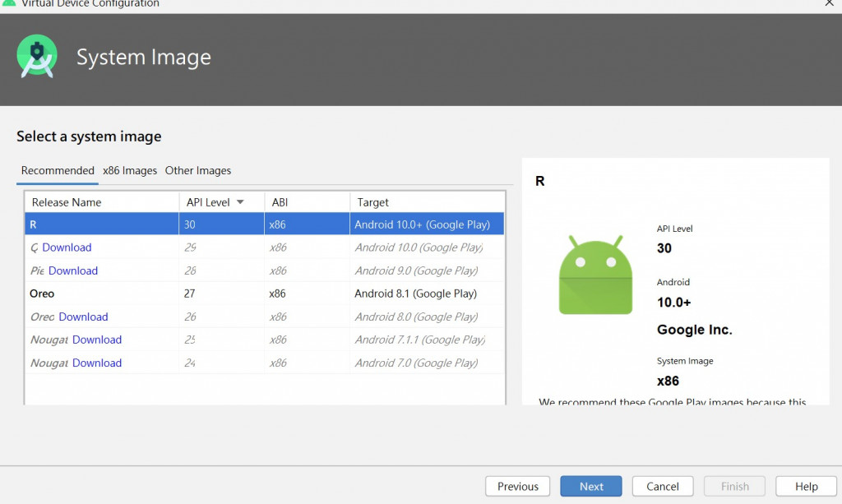Open the Other Images tab
This screenshot has height=504, width=842.
[x=197, y=171]
